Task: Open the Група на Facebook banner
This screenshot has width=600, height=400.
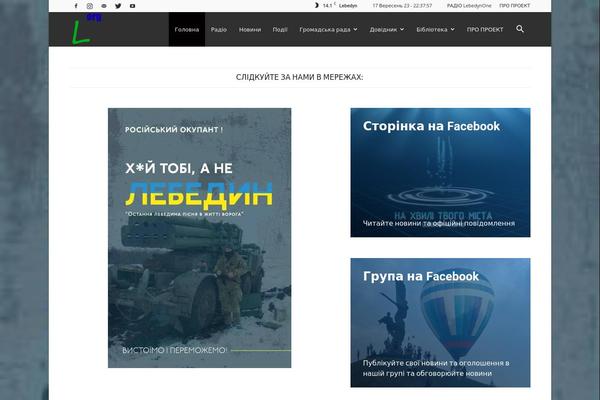Action: click(440, 323)
